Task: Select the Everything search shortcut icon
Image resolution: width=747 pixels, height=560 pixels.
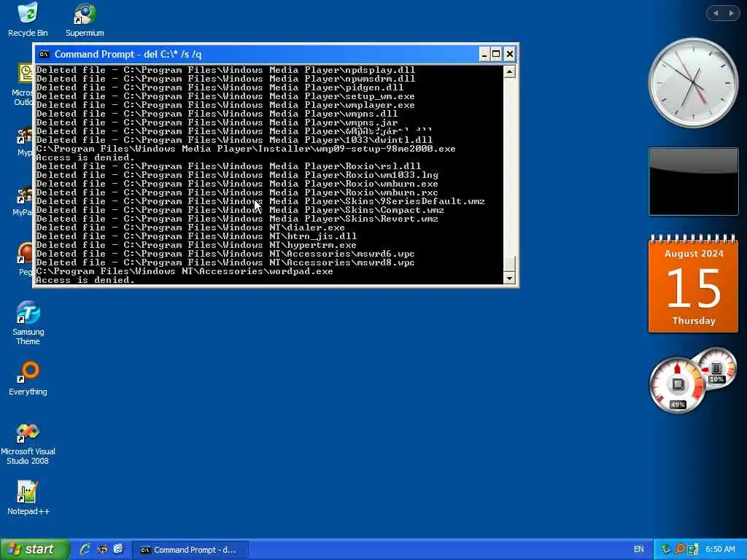Action: [x=28, y=378]
